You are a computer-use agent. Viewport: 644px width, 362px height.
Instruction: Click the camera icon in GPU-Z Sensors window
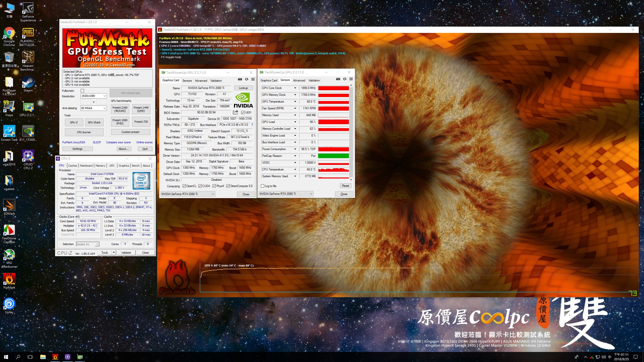(x=338, y=79)
